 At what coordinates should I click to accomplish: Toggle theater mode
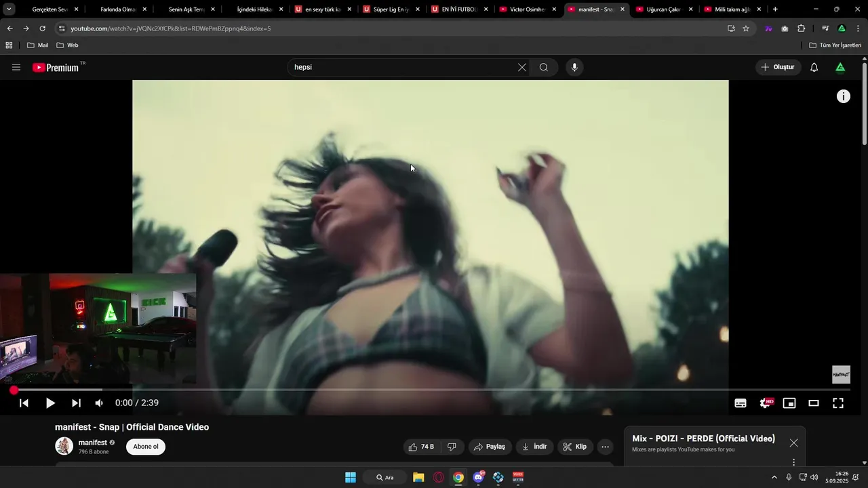(x=814, y=403)
